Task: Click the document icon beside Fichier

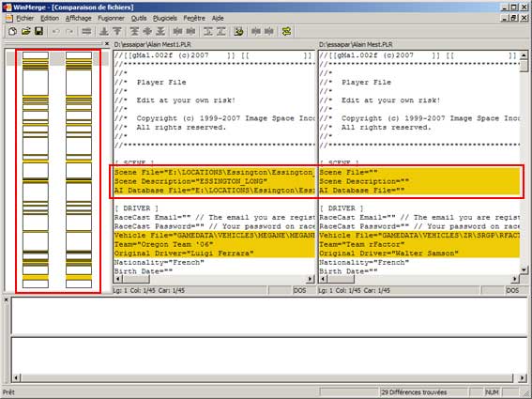Action: (8, 19)
